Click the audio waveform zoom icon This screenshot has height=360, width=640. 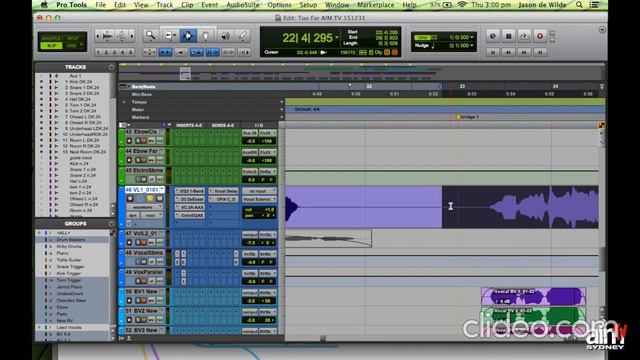(x=107, y=36)
